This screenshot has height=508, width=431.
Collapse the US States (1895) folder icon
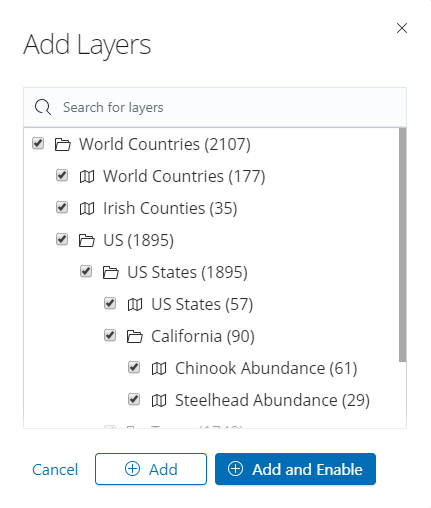click(x=111, y=273)
